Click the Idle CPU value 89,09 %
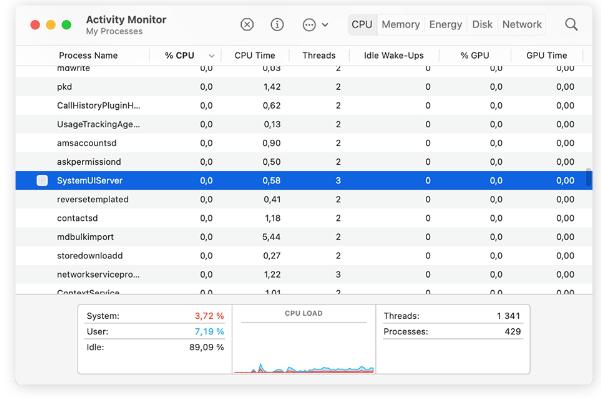This screenshot has width=601, height=402. 206,347
